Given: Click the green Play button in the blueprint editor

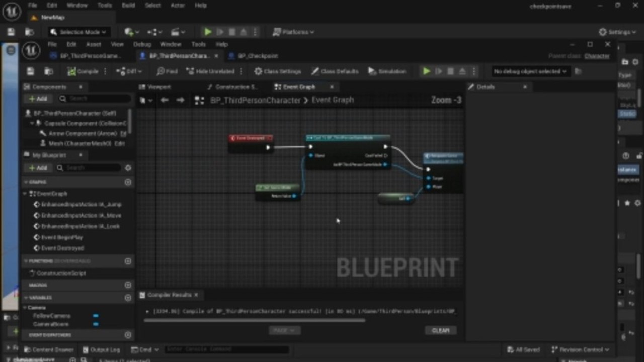Looking at the screenshot, I should 426,71.
